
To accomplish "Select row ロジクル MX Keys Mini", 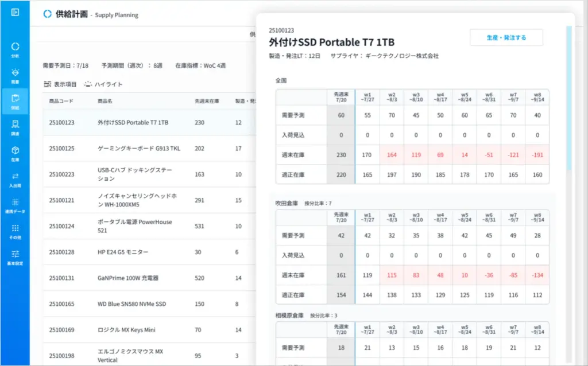I will pyautogui.click(x=150, y=330).
